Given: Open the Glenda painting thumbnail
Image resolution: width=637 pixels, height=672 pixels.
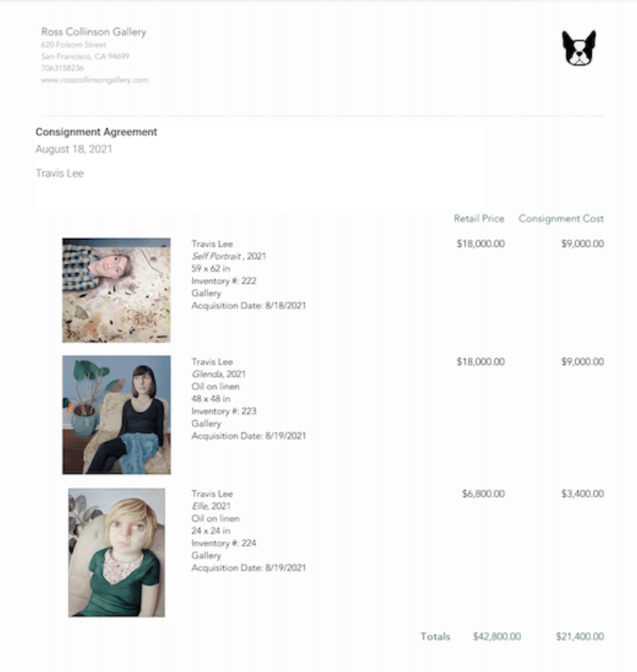Looking at the screenshot, I should click(x=116, y=414).
